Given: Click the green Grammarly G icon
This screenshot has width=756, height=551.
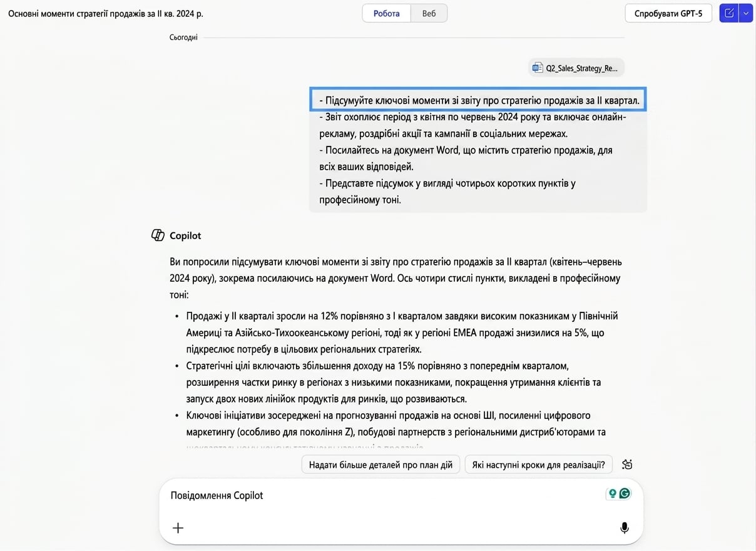Looking at the screenshot, I should (x=625, y=493).
